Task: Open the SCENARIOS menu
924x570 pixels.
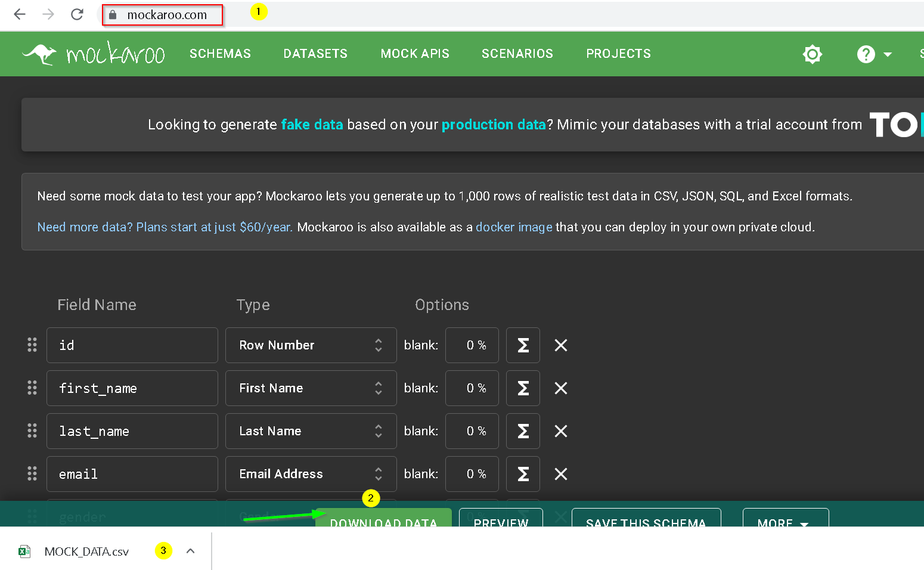Action: coord(517,54)
